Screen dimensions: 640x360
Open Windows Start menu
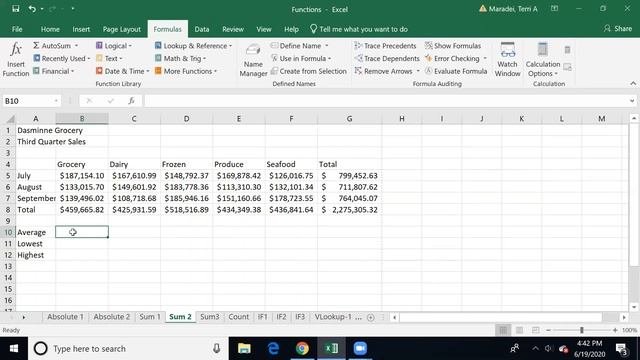tap(13, 349)
